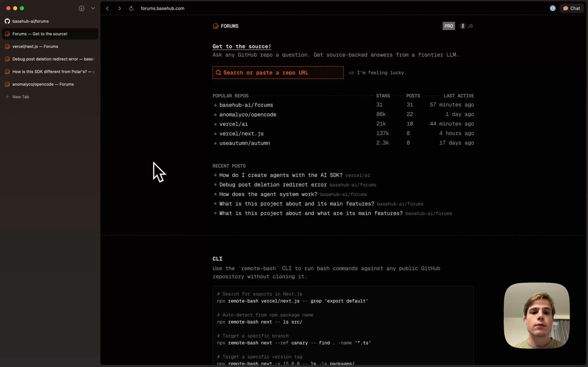Click the STARS column header
Screen dimensions: 588x367
coord(383,96)
